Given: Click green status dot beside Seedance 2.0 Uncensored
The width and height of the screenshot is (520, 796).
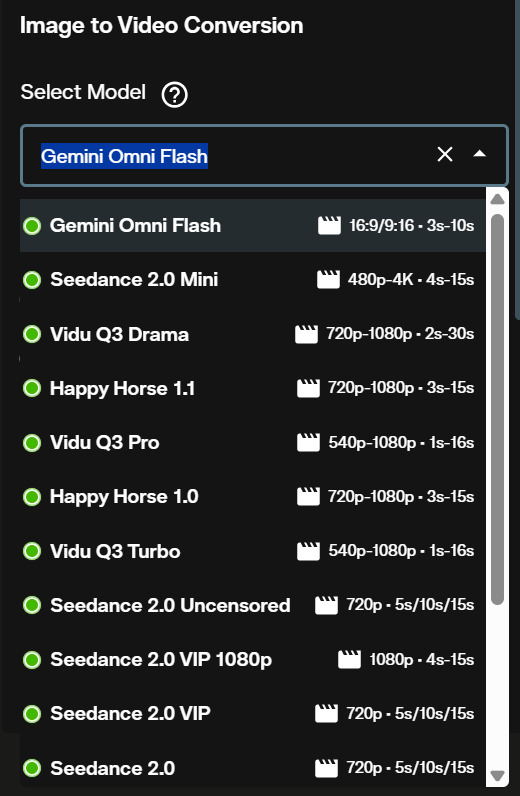Looking at the screenshot, I should (x=32, y=605).
